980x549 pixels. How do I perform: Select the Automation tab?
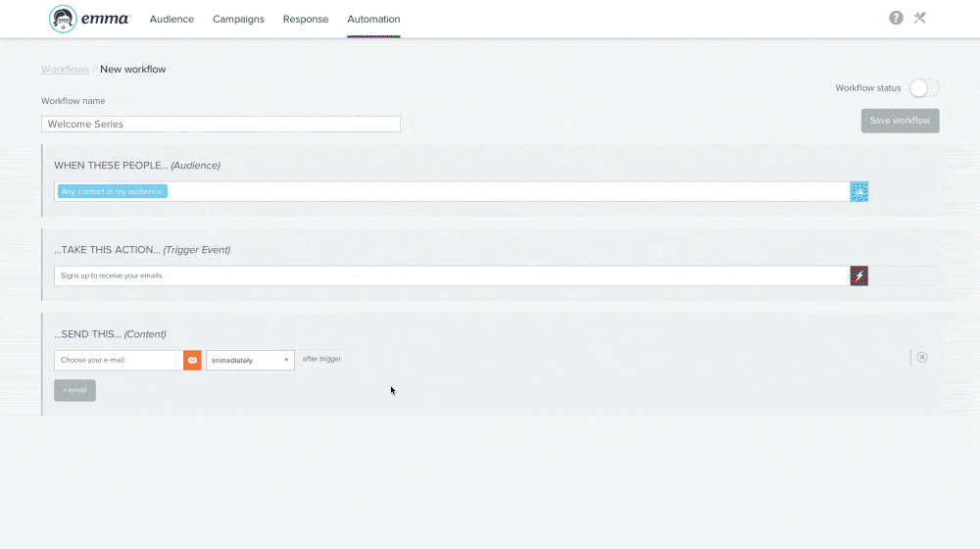tap(373, 20)
